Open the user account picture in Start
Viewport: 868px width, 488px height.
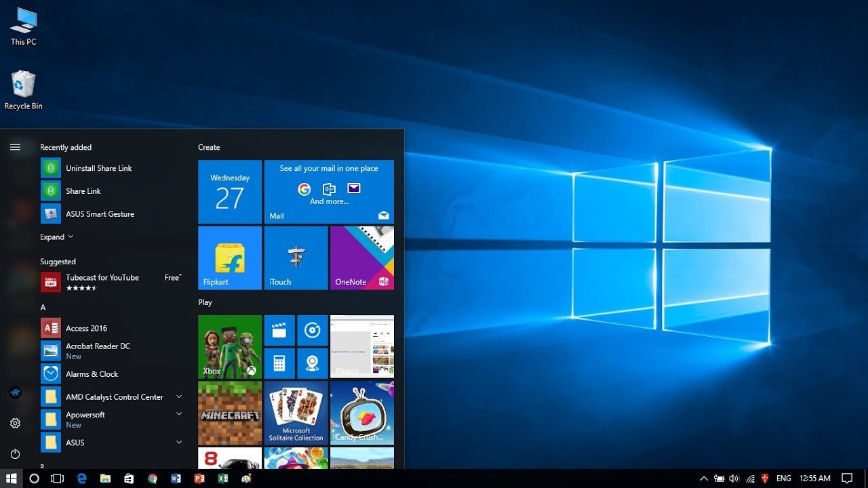coord(15,392)
